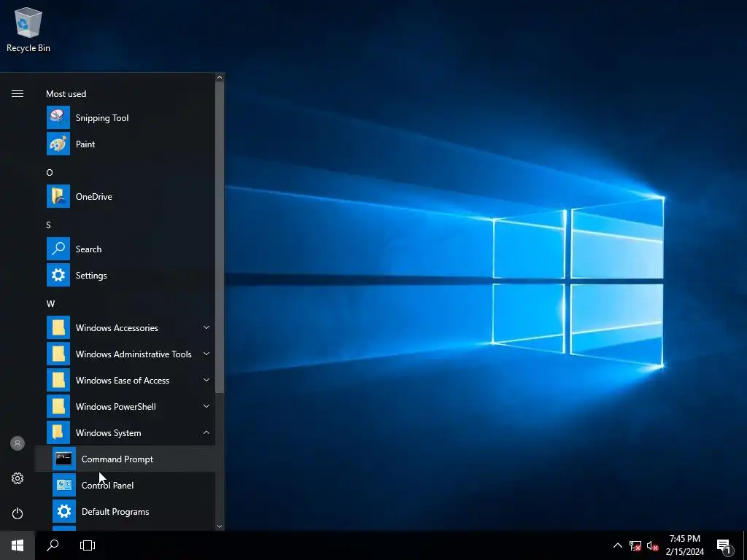Select the OneDrive label
Image resolution: width=747 pixels, height=560 pixels.
[94, 197]
